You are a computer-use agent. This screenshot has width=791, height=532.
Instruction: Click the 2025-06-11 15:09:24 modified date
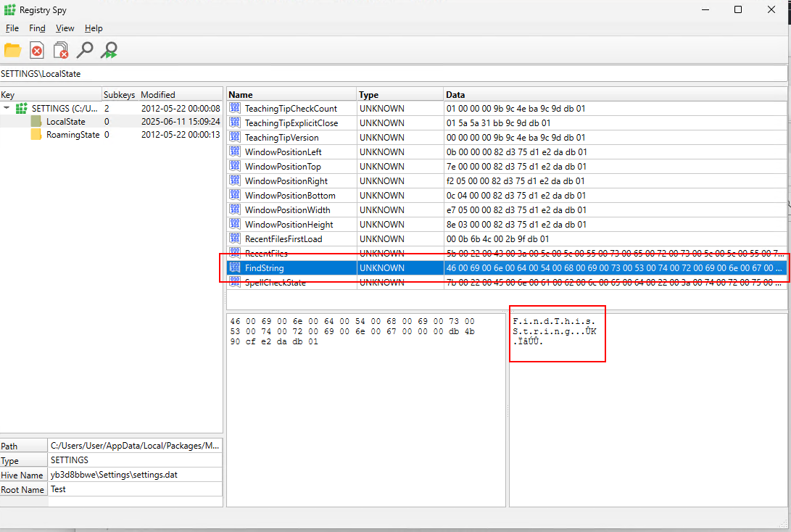coord(181,122)
